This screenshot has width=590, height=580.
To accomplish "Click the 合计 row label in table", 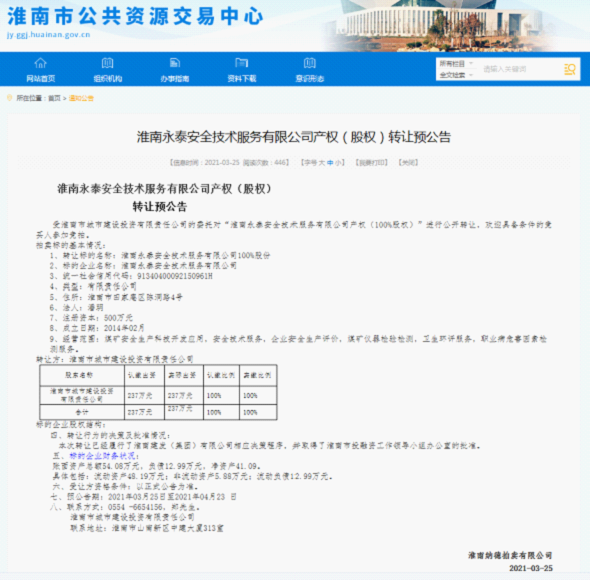I will (x=82, y=412).
